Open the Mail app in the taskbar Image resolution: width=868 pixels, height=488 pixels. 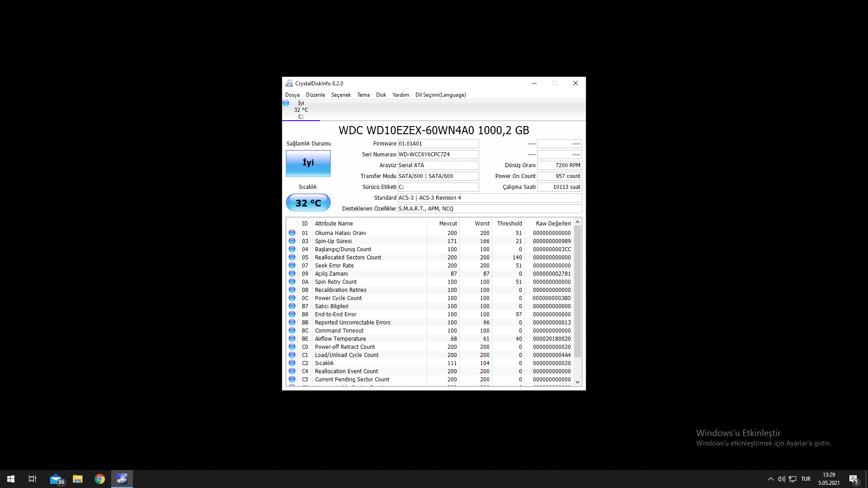point(56,479)
